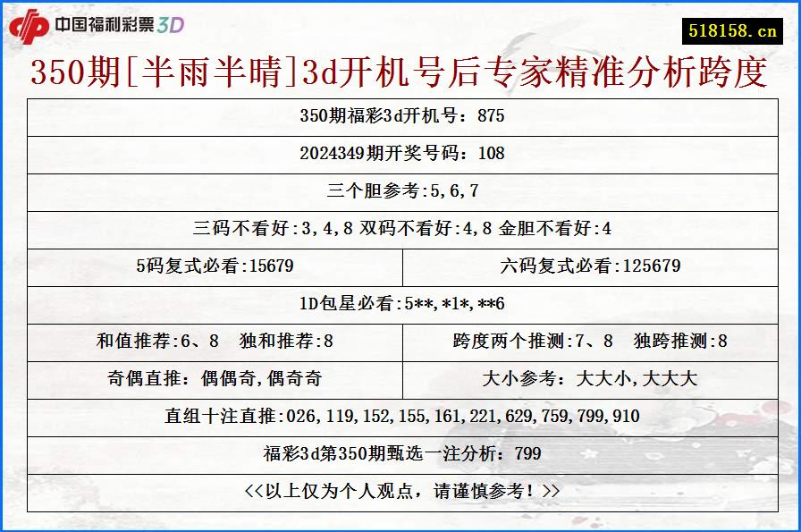Select the 3D text in the site logo

click(173, 26)
